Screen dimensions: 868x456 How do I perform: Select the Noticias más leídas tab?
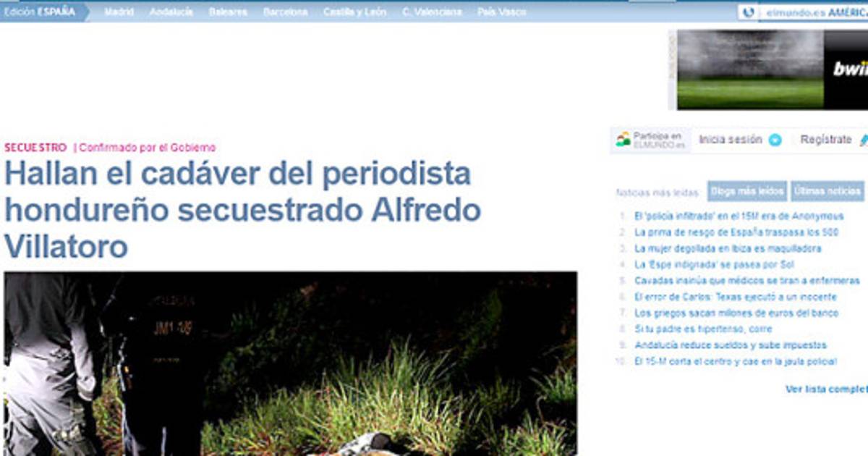pyautogui.click(x=657, y=193)
